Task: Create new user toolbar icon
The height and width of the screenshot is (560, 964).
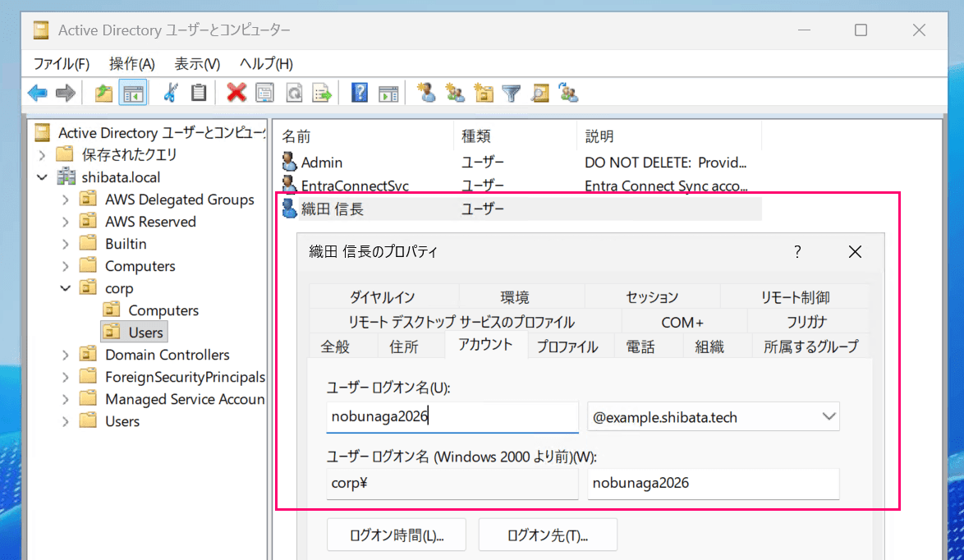Action: click(x=426, y=94)
